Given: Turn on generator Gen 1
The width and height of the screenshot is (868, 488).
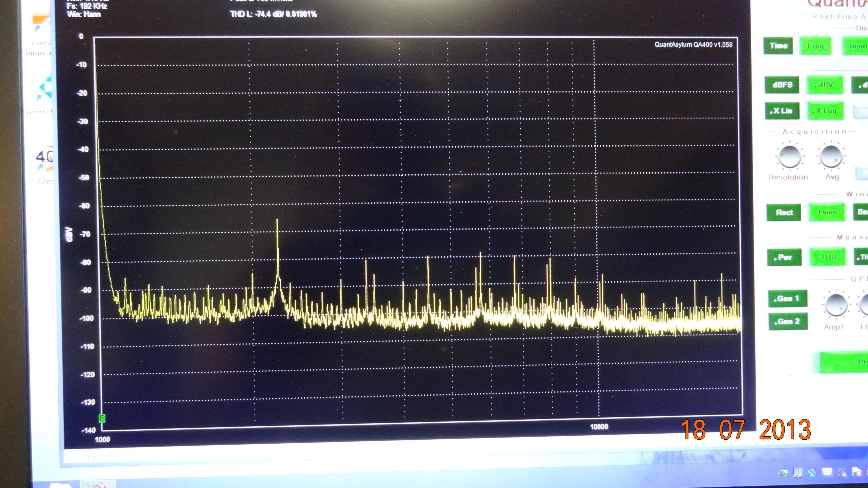Looking at the screenshot, I should point(788,299).
